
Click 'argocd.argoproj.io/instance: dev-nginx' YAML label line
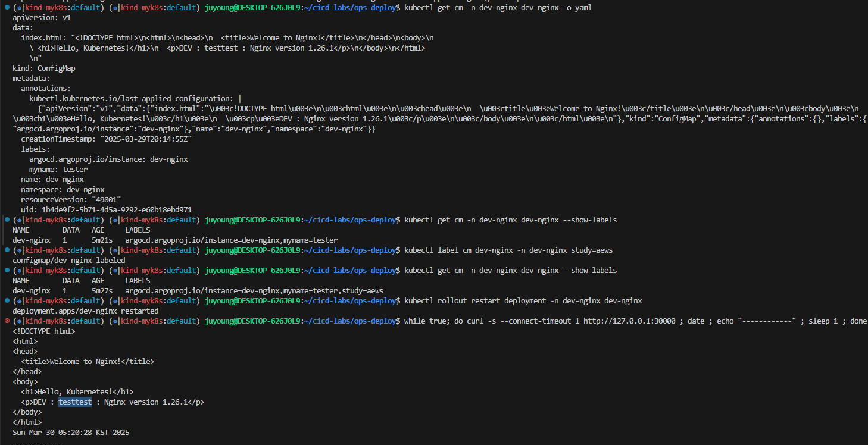[108, 159]
